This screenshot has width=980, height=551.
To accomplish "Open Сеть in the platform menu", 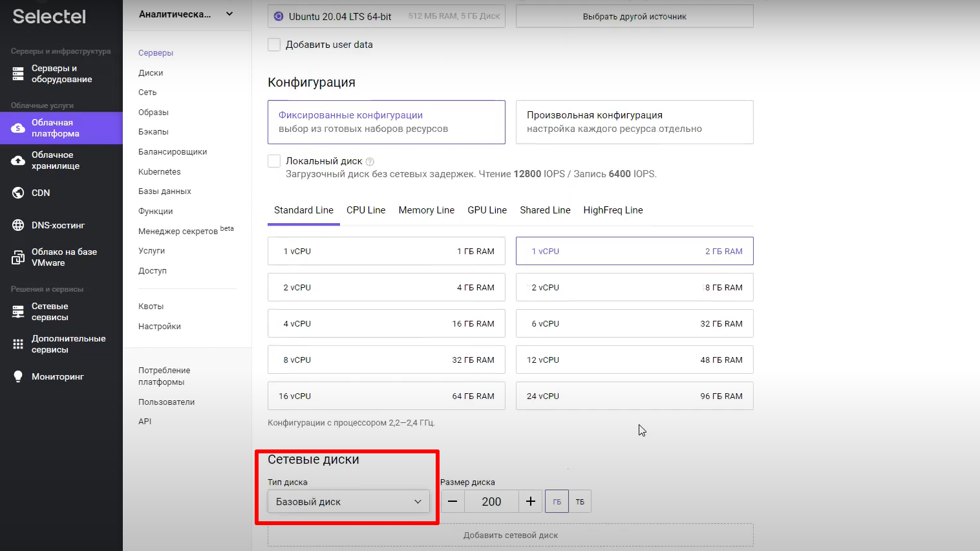I will pyautogui.click(x=147, y=92).
